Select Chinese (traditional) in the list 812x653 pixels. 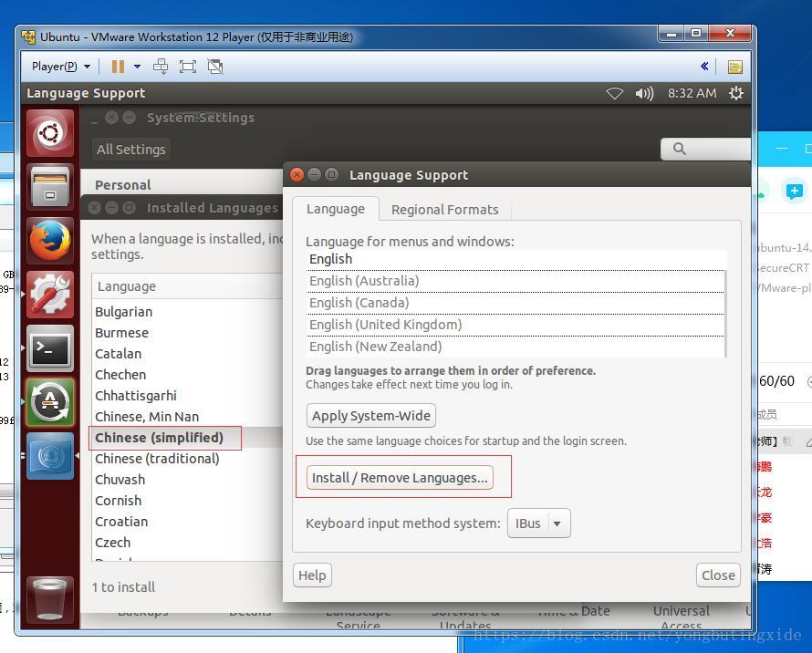pyautogui.click(x=187, y=459)
